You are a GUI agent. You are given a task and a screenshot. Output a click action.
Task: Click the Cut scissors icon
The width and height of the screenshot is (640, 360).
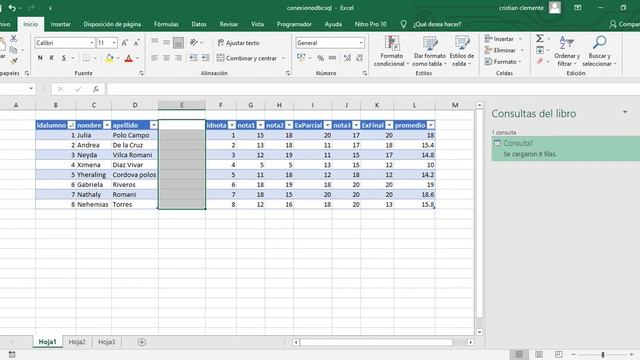tap(13, 39)
